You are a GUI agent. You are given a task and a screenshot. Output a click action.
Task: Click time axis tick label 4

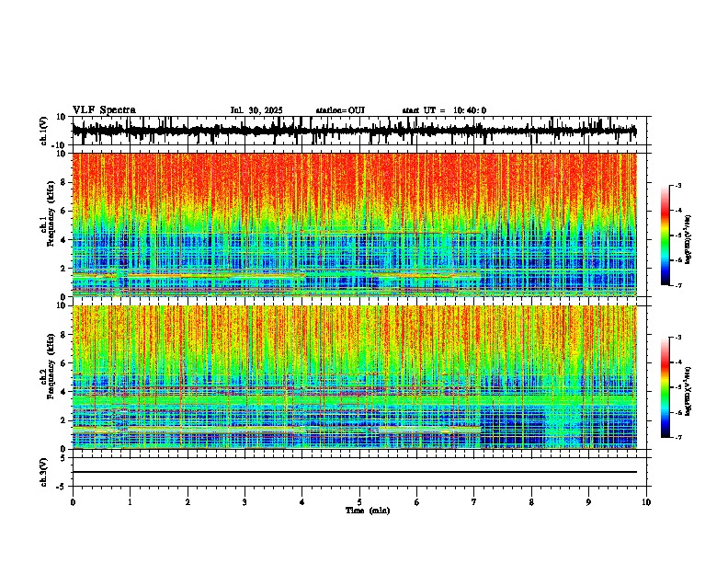302,502
